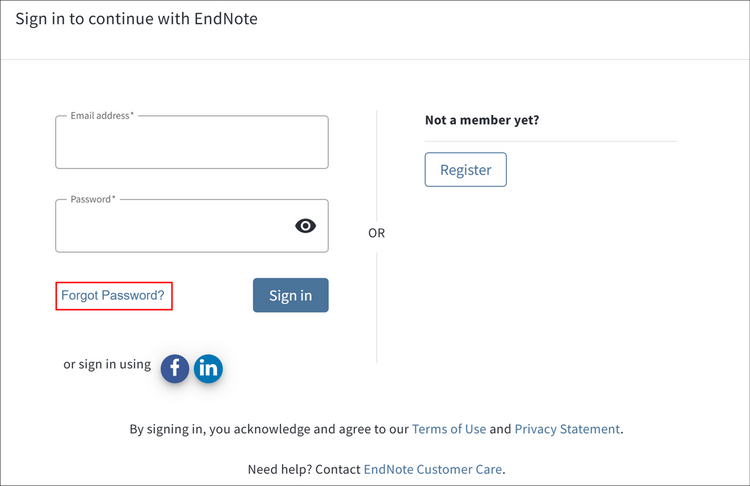This screenshot has width=750, height=486.
Task: Click the 'Sign in to continue with EndNote' title
Action: click(136, 18)
